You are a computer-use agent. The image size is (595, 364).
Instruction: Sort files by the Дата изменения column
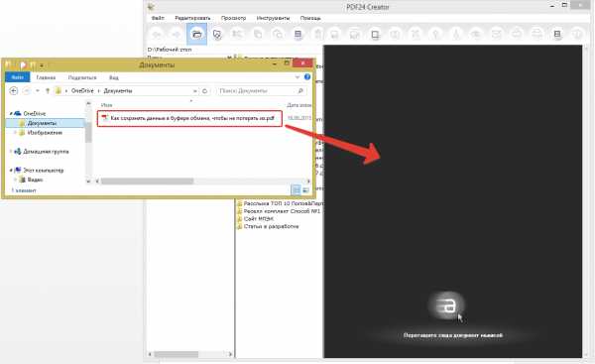coord(299,105)
